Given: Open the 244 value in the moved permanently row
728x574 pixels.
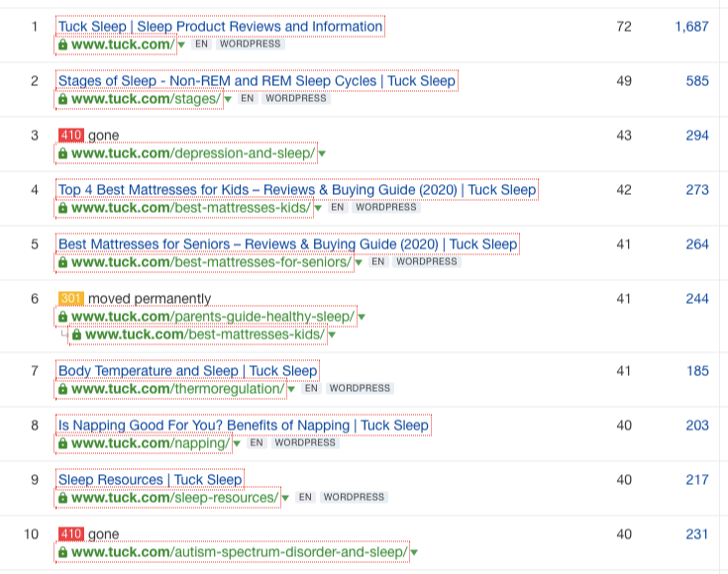Looking at the screenshot, I should (697, 298).
